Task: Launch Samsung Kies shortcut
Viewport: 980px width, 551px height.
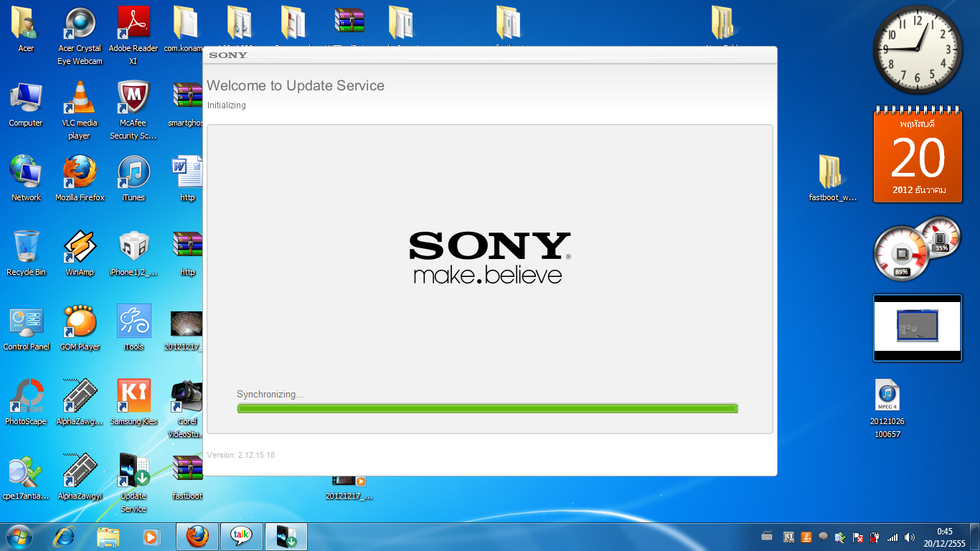Action: [133, 402]
